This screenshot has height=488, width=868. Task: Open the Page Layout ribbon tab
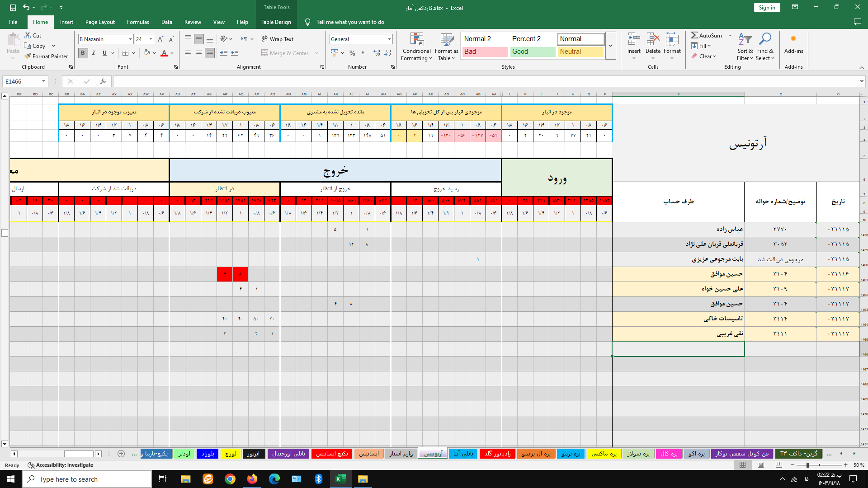click(x=100, y=22)
